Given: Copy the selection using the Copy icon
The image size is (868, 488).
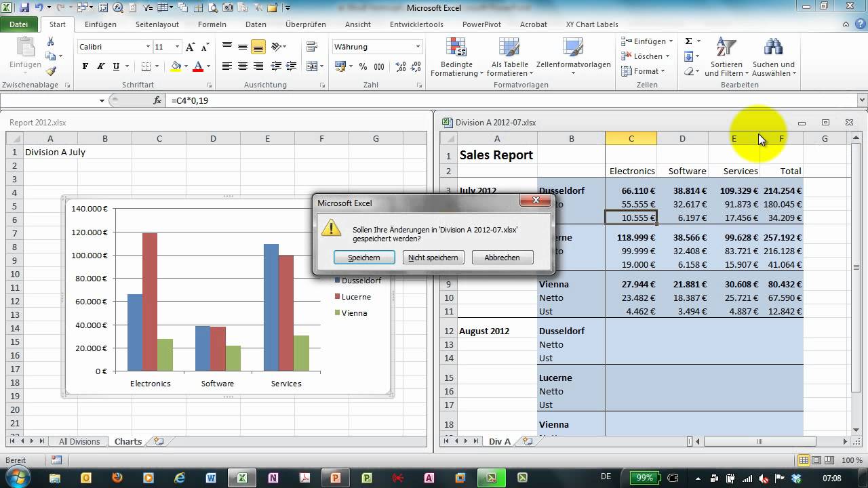Looking at the screenshot, I should pyautogui.click(x=51, y=56).
